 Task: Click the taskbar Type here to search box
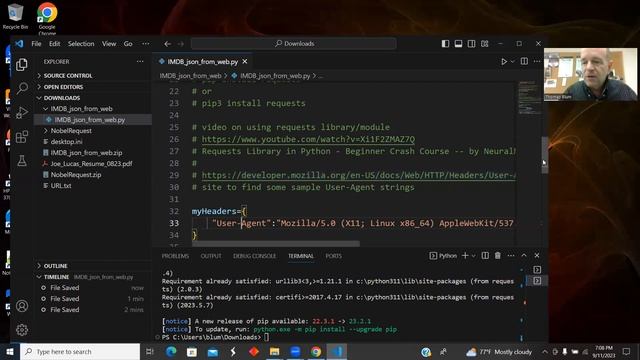point(80,351)
